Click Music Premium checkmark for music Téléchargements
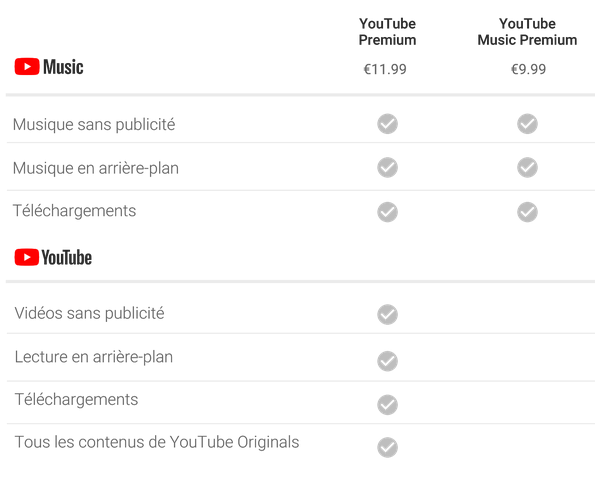This screenshot has width=595, height=478. point(527,212)
